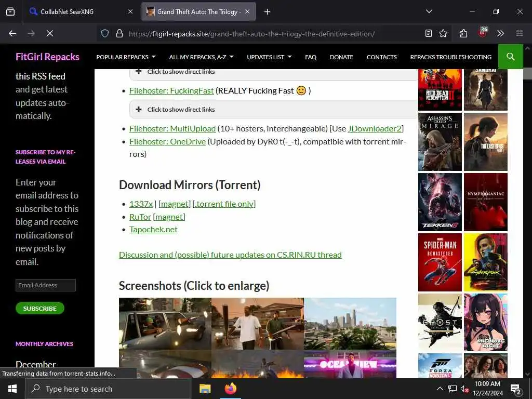The image size is (532, 399).
Task: Open the green site search icon
Action: pos(510,57)
